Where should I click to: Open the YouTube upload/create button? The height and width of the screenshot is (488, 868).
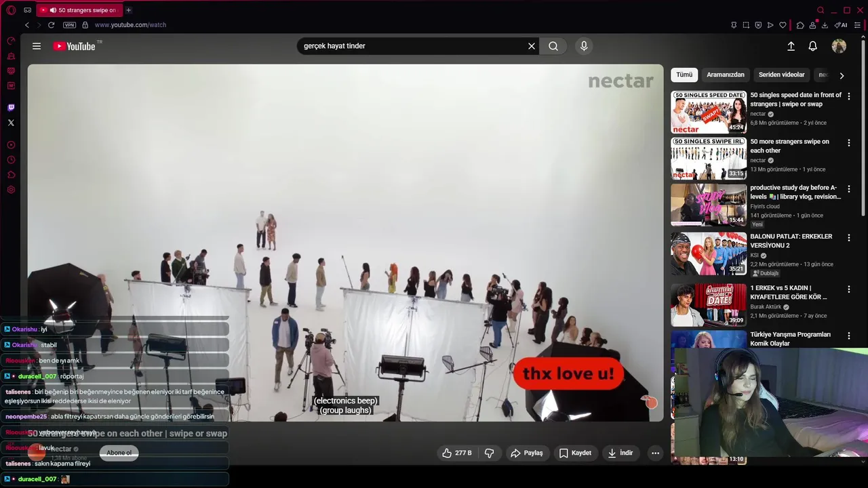pos(791,46)
